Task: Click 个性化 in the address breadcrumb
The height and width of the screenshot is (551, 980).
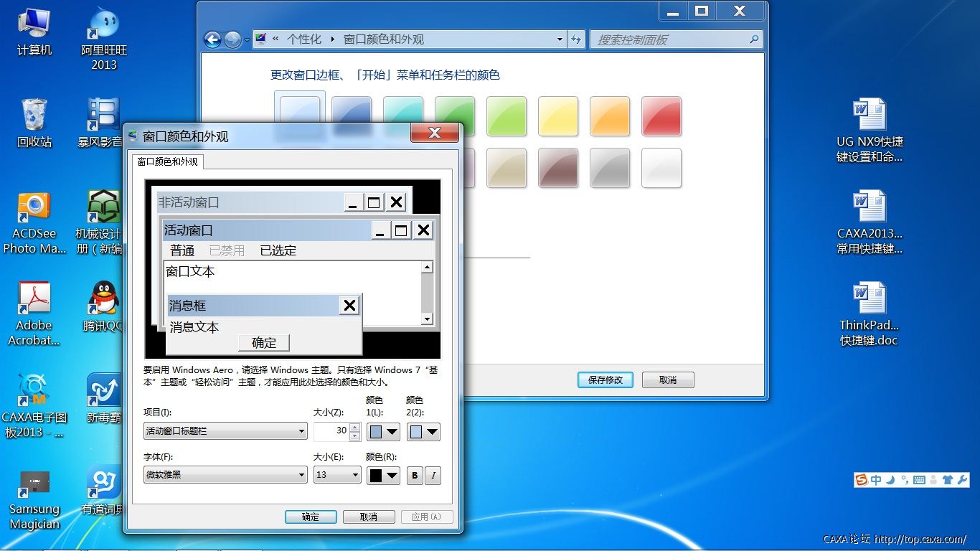Action: (304, 39)
